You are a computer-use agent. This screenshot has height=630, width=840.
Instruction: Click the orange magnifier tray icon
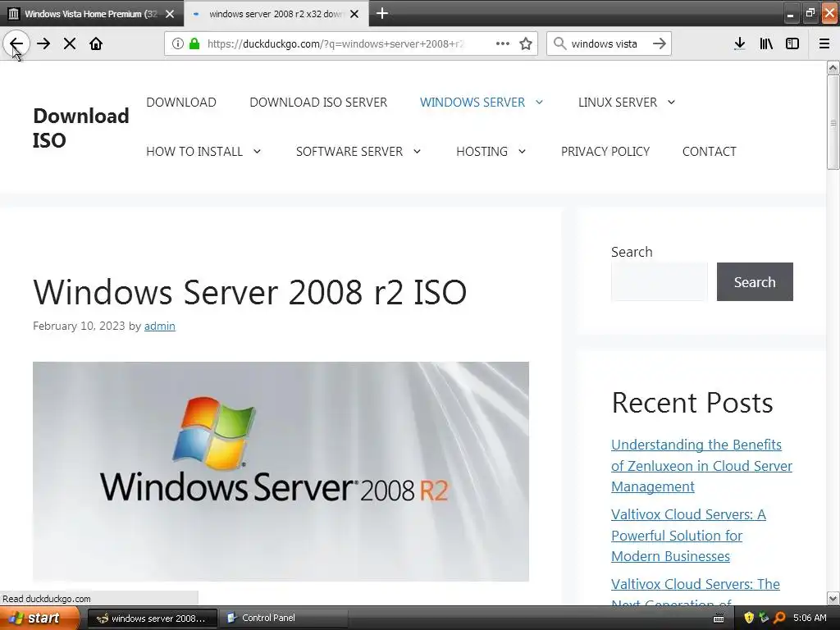[779, 618]
